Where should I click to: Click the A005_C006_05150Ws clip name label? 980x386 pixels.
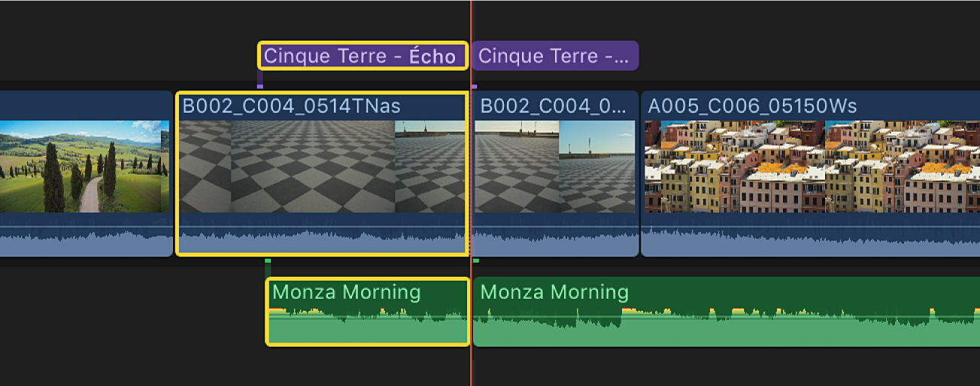tap(752, 106)
